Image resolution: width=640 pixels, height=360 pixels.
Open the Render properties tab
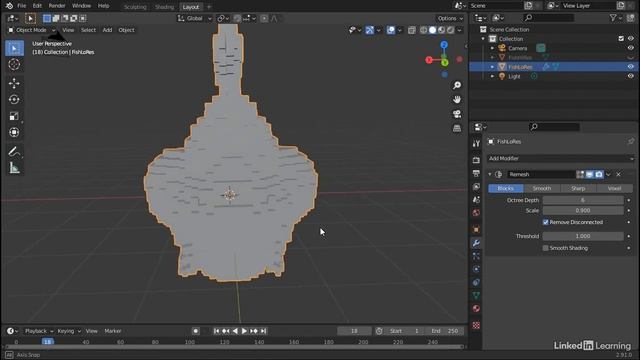click(x=476, y=160)
